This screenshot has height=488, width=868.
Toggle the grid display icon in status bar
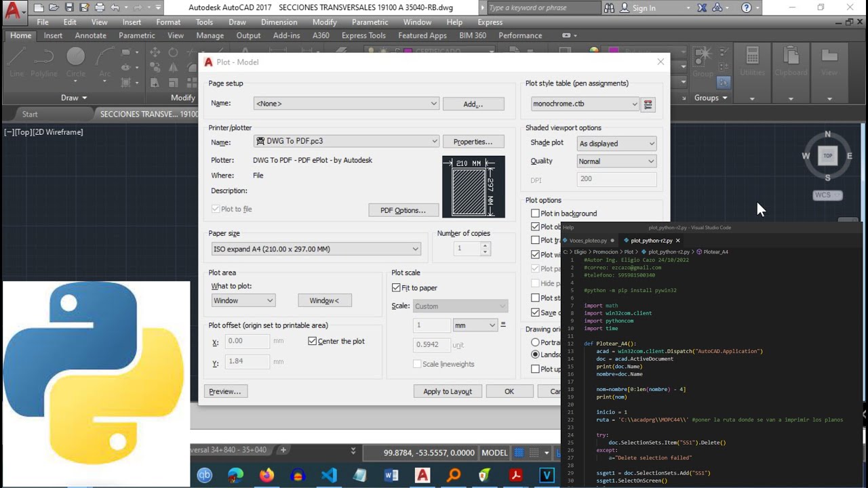pos(519,453)
